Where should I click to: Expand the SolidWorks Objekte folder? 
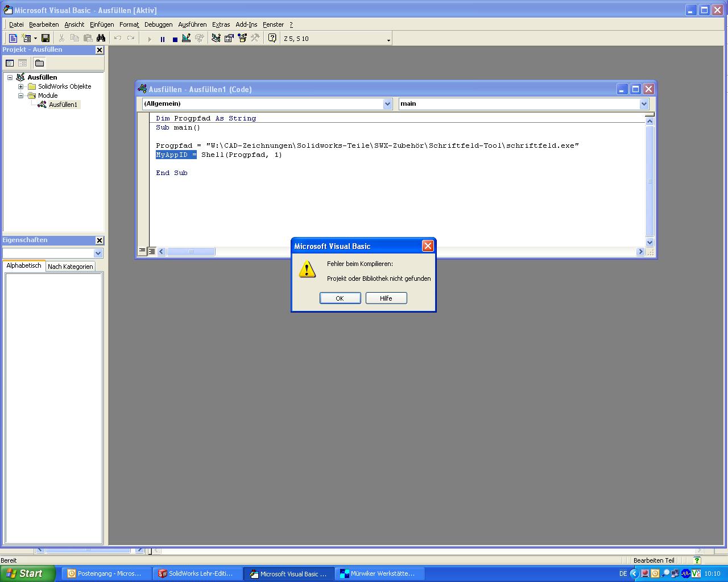tap(21, 86)
